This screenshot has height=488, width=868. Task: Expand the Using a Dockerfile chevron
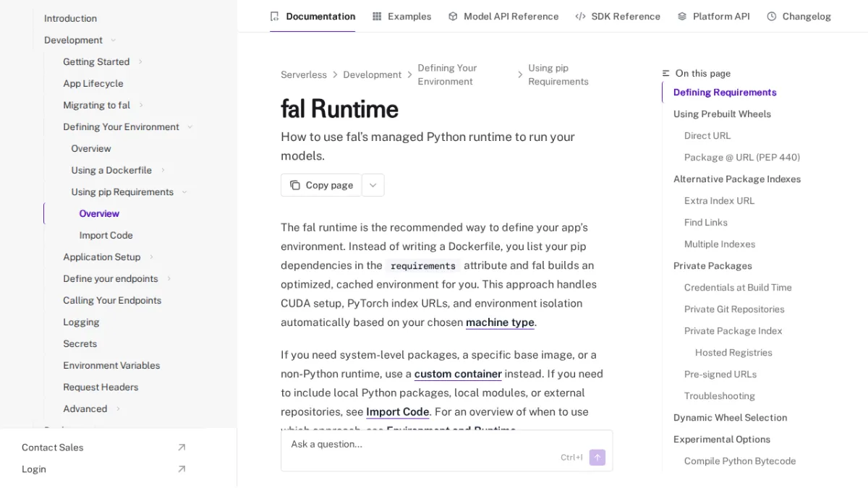163,171
